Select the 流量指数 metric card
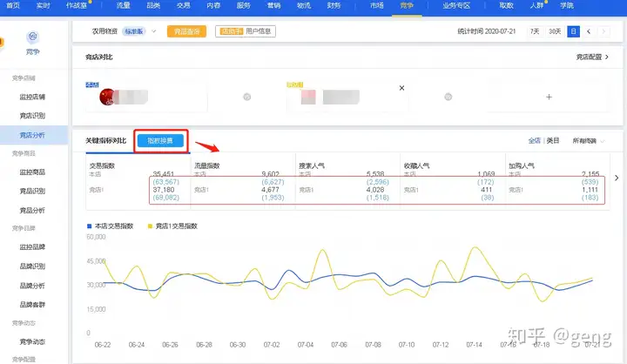Viewport: 627px width, 364px height. tap(243, 181)
